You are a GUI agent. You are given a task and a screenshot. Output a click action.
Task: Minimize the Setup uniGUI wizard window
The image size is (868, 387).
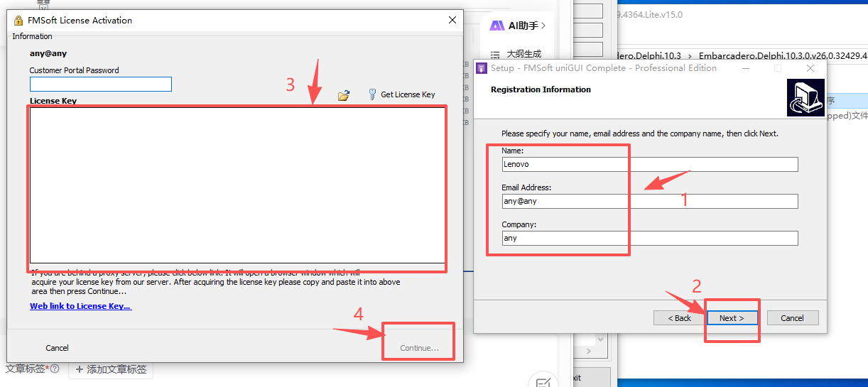746,68
